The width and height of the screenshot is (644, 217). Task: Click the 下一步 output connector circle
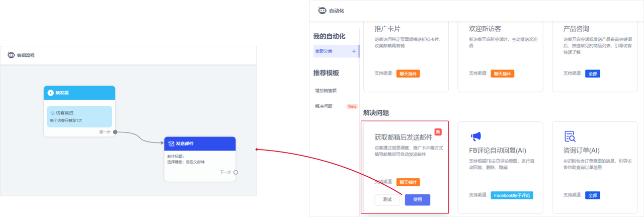click(235, 172)
